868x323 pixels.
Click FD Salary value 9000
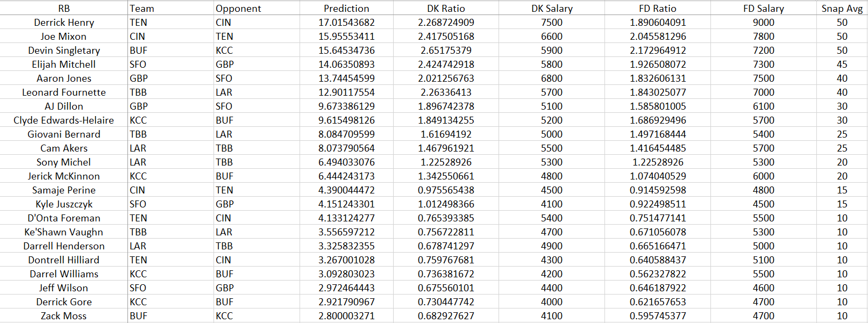tap(764, 22)
